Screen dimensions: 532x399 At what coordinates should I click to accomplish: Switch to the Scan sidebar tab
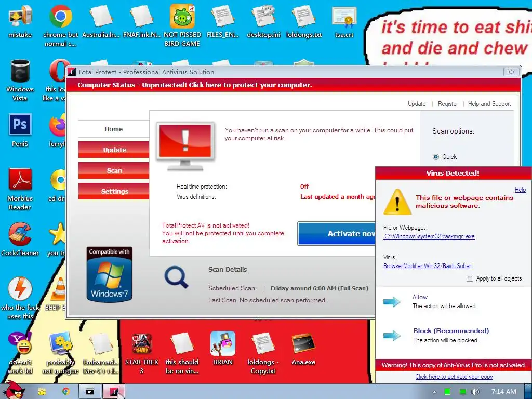[x=114, y=170]
